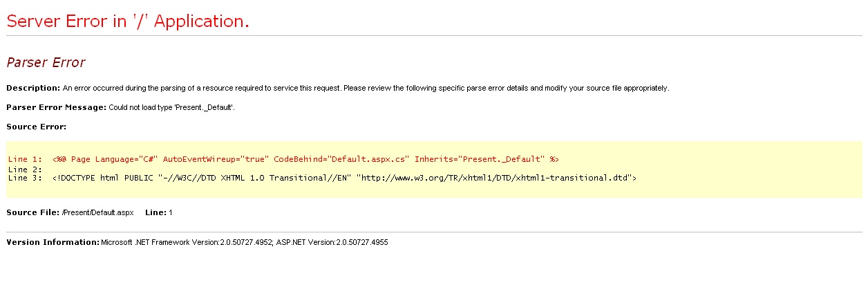Viewport: 868px width, 303px height.
Task: Click the "Line 2:" label in source block
Action: point(25,169)
